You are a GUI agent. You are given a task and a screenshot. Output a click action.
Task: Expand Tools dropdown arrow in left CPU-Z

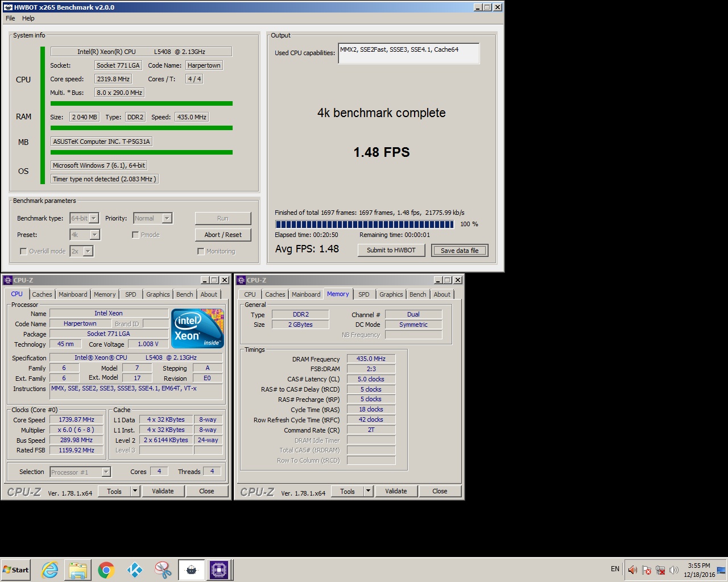135,491
